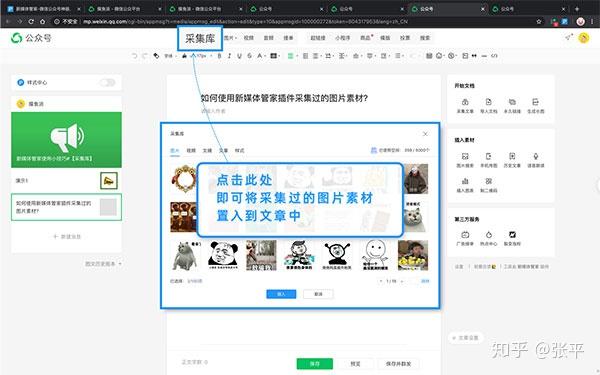This screenshot has height=375, width=600.
Task: Go to previous page in dialog pagination
Action: point(381,281)
